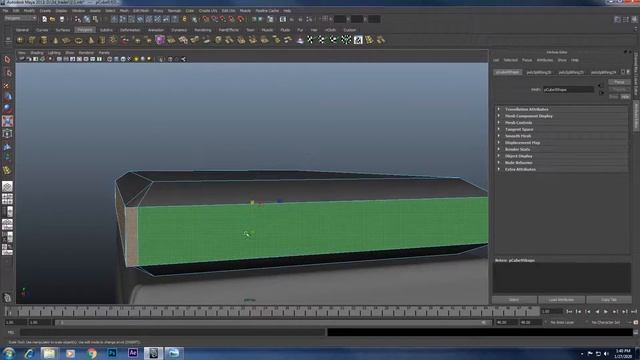Create a polygon plane from the shelf
This screenshot has width=640, height=360.
[x=67, y=40]
